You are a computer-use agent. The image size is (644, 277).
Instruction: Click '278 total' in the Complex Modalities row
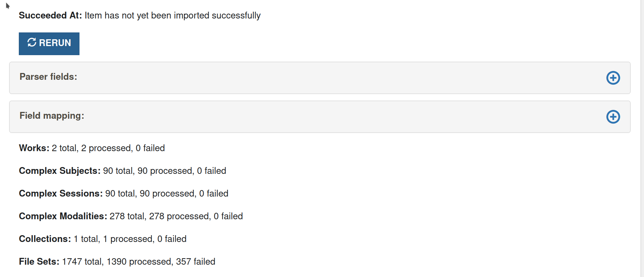128,216
